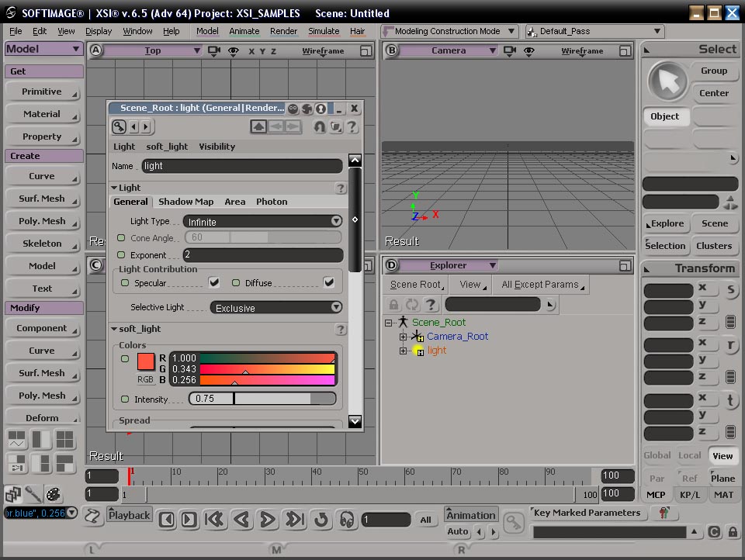Viewport: 745px width, 560px height.
Task: Click the Exponent animation marker
Action: 121,255
